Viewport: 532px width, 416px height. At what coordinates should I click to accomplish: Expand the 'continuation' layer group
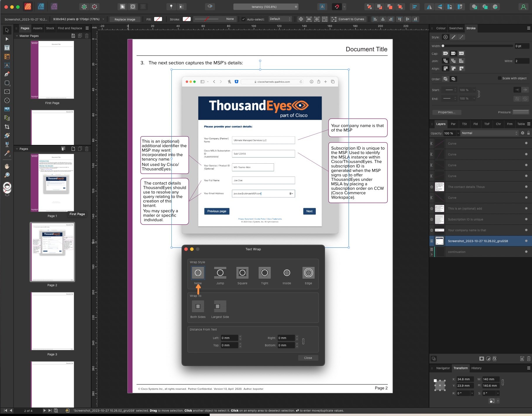click(x=432, y=254)
